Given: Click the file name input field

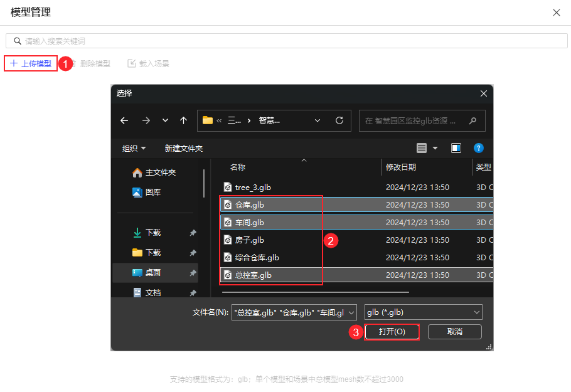Looking at the screenshot, I should click(289, 312).
